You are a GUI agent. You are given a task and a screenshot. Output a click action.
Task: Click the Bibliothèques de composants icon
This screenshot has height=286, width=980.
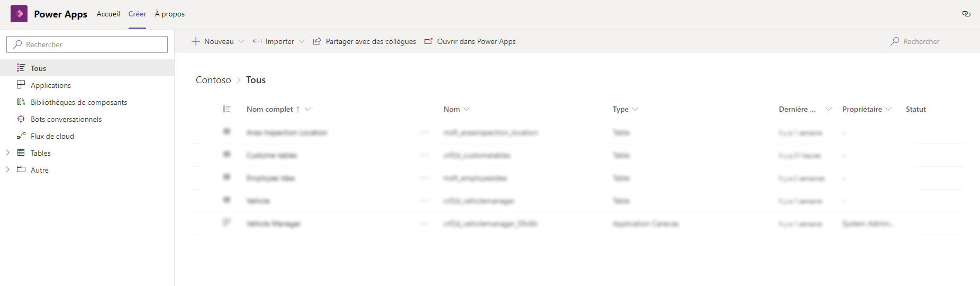click(21, 102)
